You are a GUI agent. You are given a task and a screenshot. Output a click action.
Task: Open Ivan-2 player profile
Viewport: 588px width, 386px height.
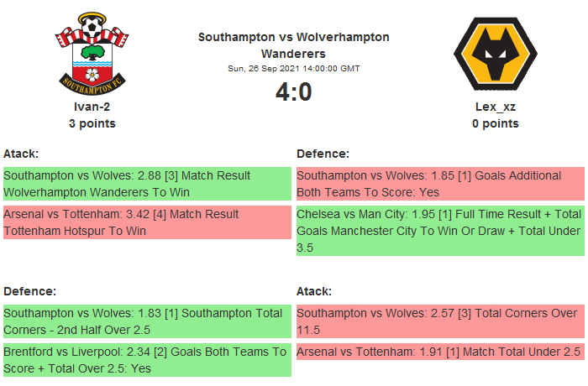click(92, 107)
